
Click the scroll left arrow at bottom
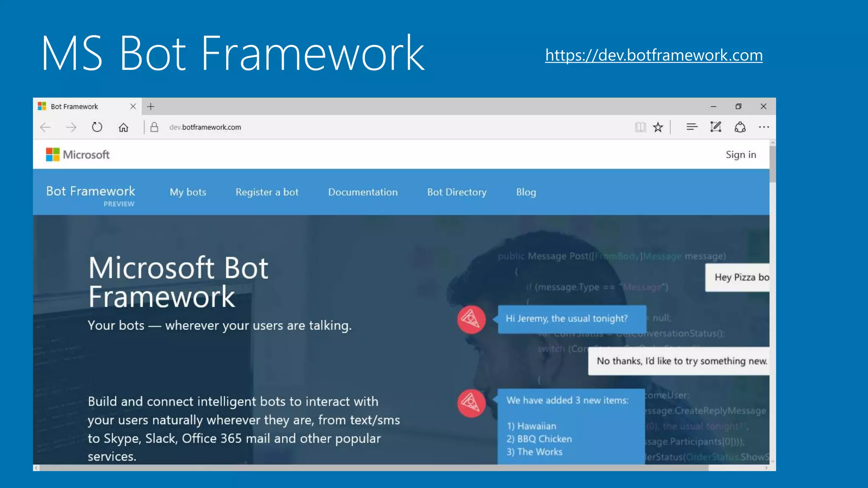point(36,468)
